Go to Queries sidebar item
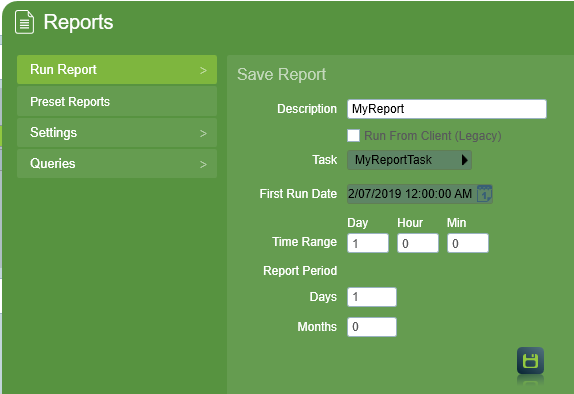 click(x=117, y=163)
